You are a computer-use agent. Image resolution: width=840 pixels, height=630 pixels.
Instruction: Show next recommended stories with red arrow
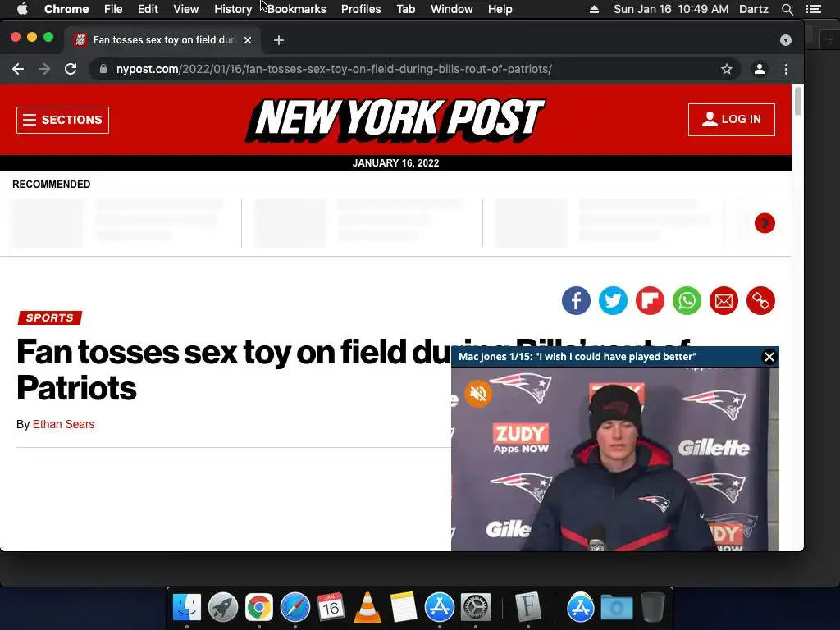[x=765, y=223]
